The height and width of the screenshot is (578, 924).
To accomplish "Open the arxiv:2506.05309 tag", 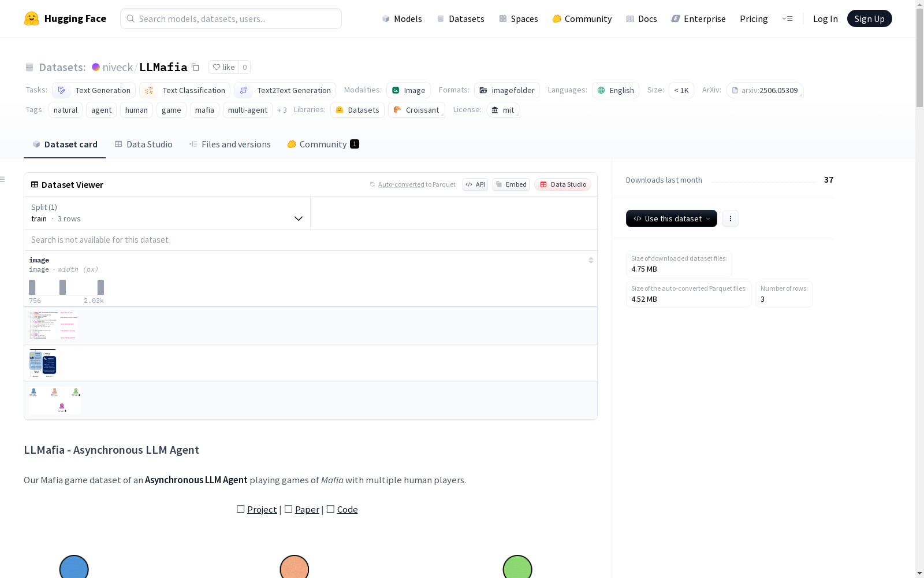I will (765, 90).
